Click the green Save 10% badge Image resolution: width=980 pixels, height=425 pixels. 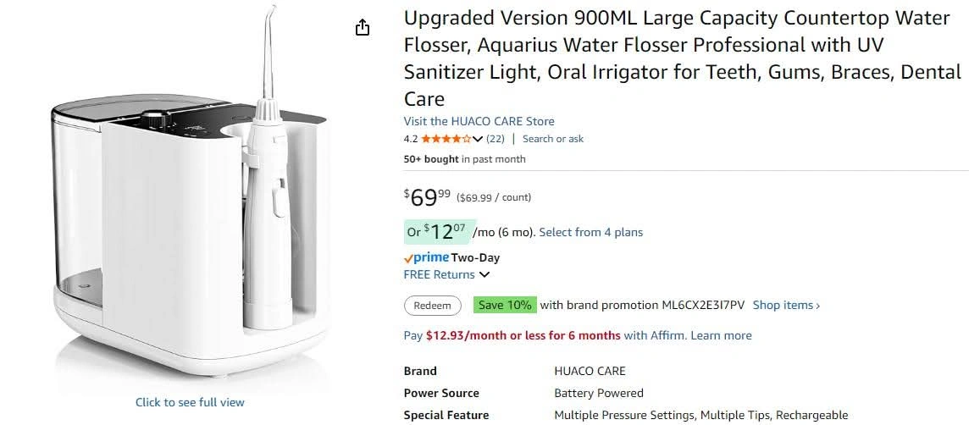click(x=505, y=305)
